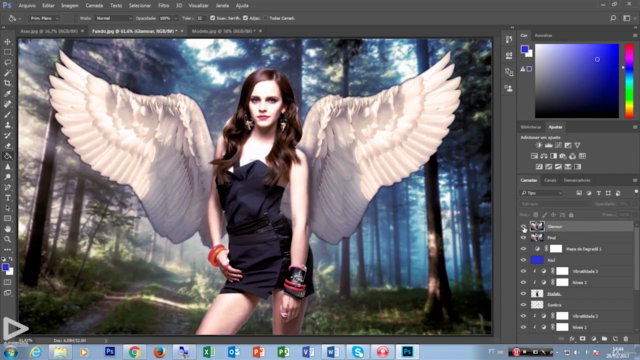
Task: Add a Vibrance adjustment from Ajustes panel
Action: click(577, 145)
